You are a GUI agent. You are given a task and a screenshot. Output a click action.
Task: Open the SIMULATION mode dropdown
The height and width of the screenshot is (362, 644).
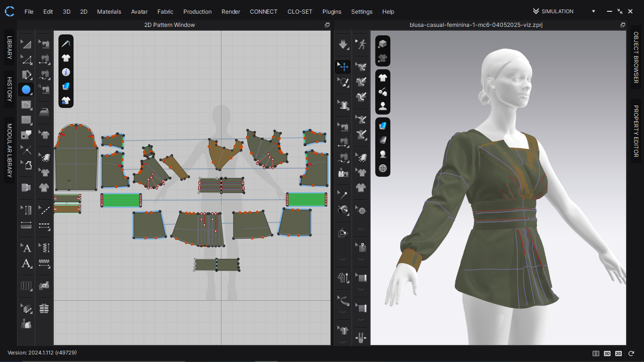(x=593, y=11)
